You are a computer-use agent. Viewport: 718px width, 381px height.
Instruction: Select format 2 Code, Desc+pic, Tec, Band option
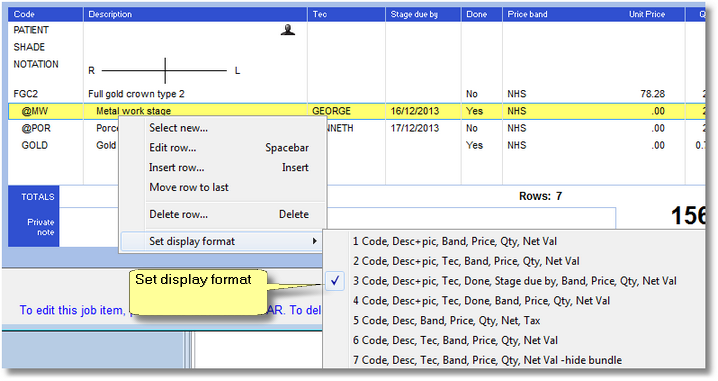click(466, 261)
